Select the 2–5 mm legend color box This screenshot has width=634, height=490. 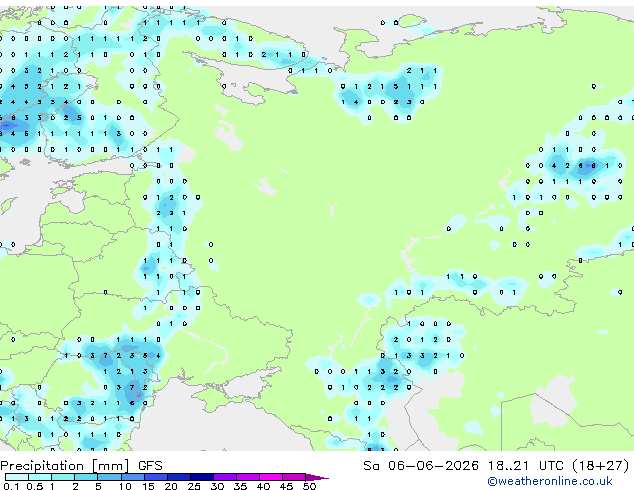(x=86, y=477)
